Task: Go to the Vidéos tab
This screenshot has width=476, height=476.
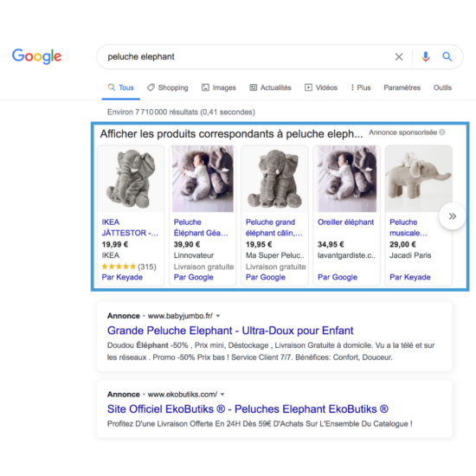Action: [x=321, y=87]
